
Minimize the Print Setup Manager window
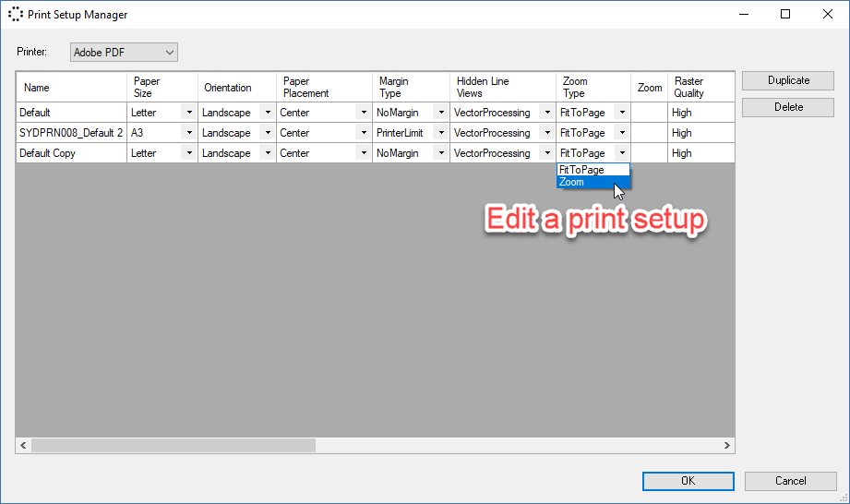(744, 14)
